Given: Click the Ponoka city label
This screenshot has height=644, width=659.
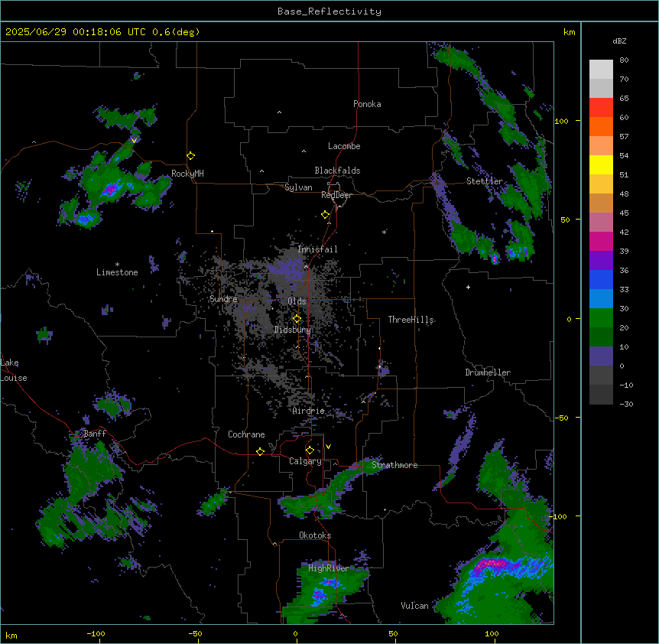Looking at the screenshot, I should pos(367,104).
